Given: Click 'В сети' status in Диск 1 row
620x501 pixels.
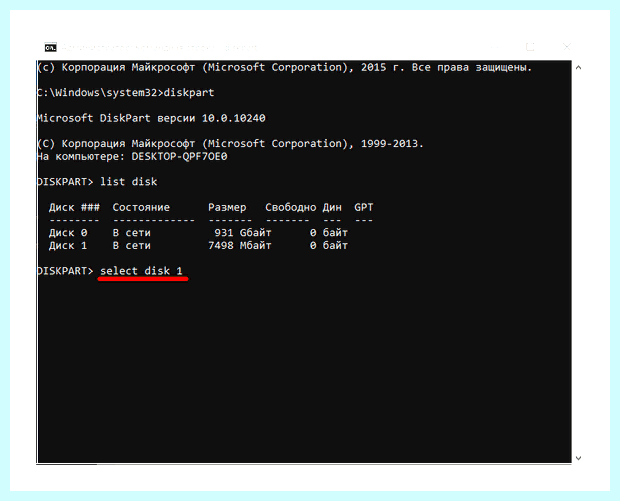Looking at the screenshot, I should (x=132, y=246).
